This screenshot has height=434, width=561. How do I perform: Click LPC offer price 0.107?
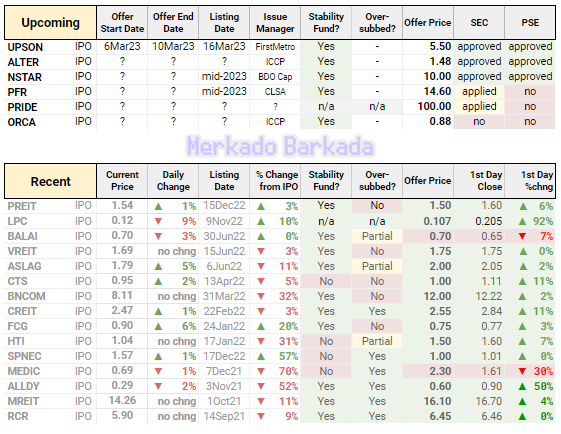coord(437,221)
